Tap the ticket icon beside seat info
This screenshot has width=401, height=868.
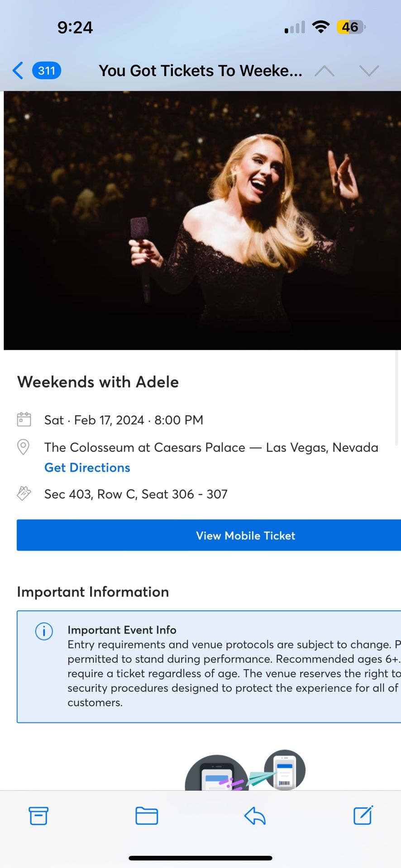coord(24,493)
